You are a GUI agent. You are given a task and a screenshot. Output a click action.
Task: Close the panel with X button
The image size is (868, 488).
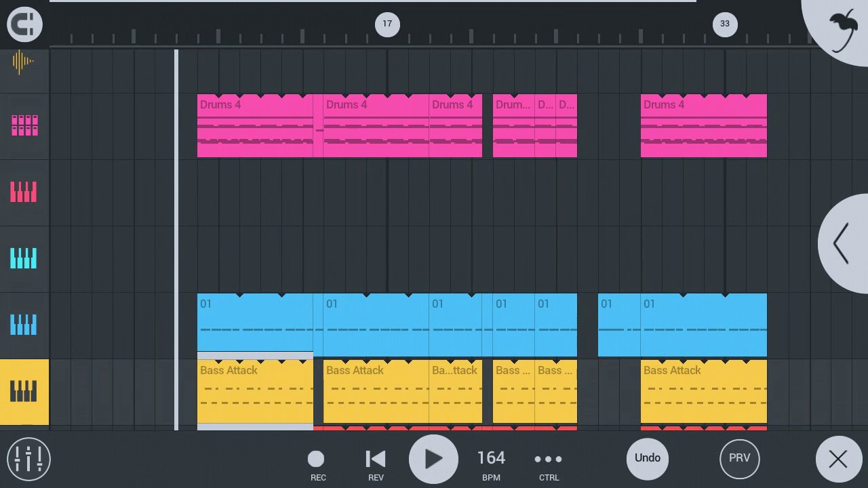pyautogui.click(x=838, y=459)
